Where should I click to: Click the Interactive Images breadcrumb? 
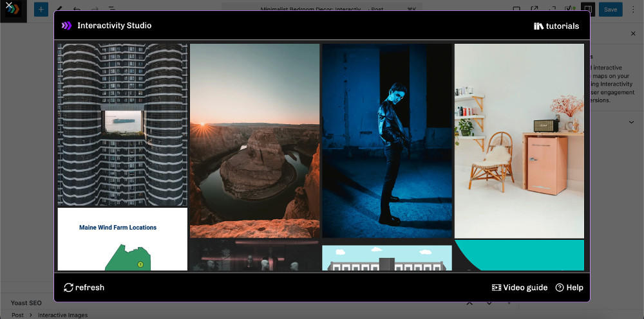tap(63, 315)
